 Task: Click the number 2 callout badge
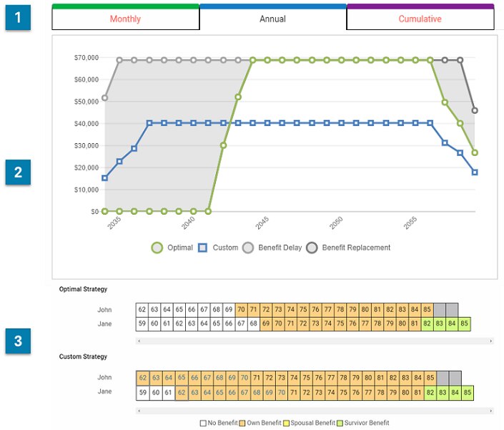point(18,172)
